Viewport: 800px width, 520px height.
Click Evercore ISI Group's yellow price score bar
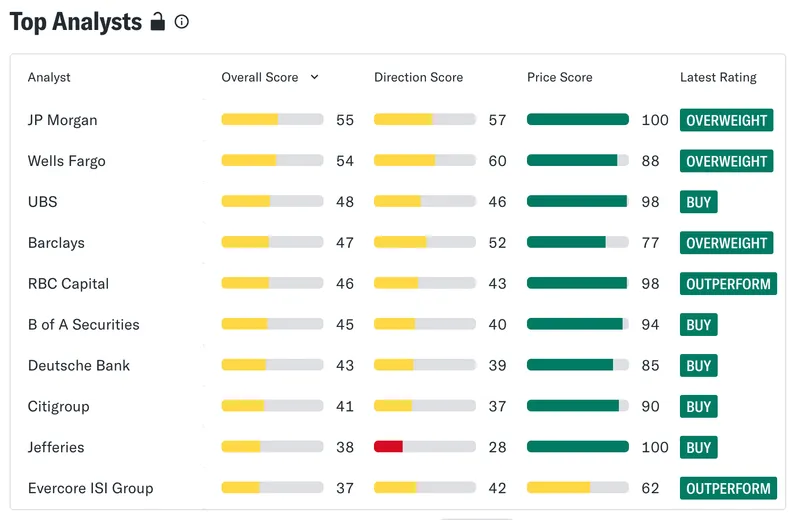pyautogui.click(x=559, y=488)
